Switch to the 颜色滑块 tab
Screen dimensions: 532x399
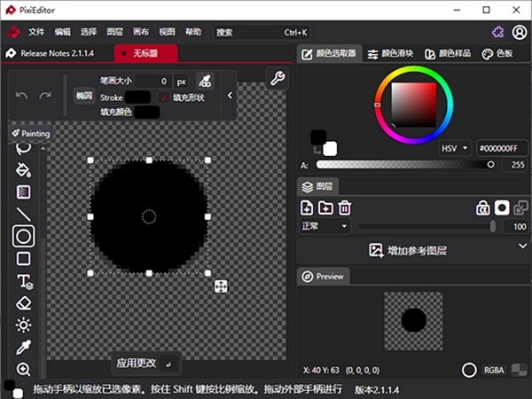coord(390,53)
